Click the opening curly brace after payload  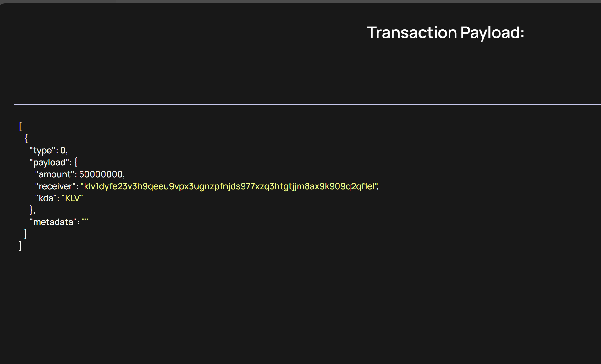point(76,163)
